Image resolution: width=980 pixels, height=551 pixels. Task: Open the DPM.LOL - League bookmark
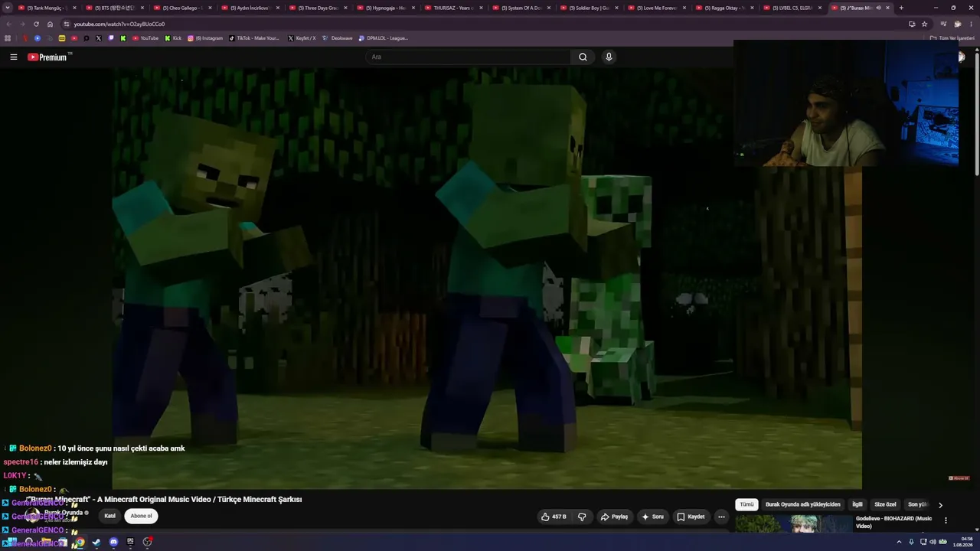click(x=384, y=38)
